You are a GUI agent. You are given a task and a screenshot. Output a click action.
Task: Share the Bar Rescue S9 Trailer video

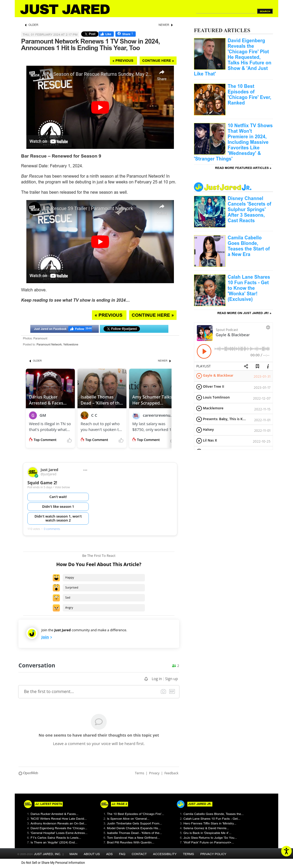click(x=162, y=209)
